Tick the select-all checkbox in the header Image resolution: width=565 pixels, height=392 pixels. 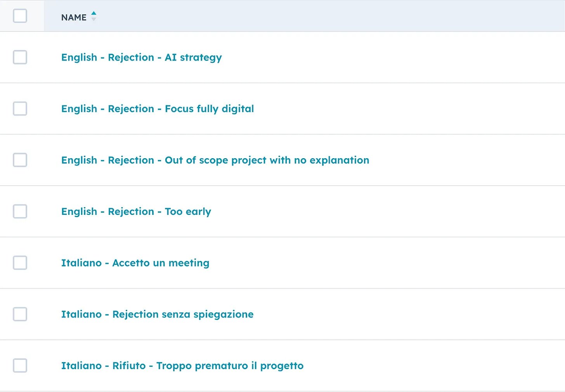(20, 16)
